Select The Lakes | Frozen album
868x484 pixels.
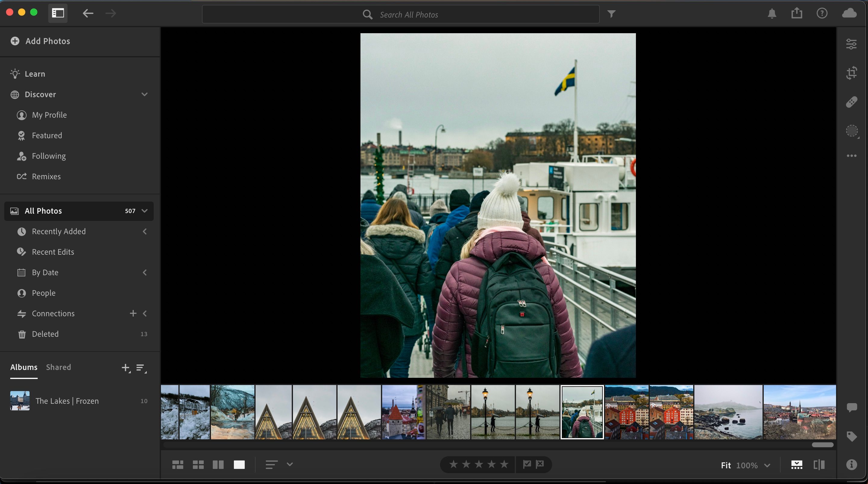click(68, 401)
